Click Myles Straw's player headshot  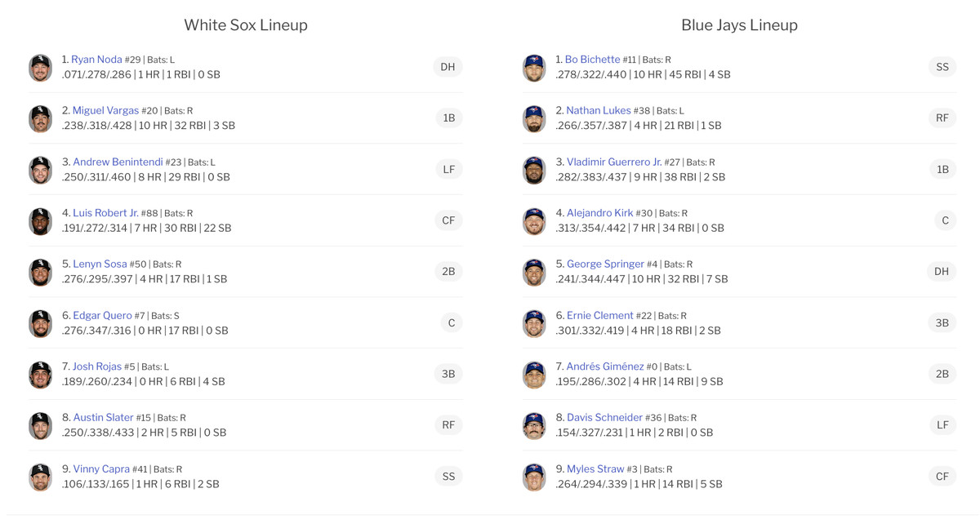click(x=534, y=477)
